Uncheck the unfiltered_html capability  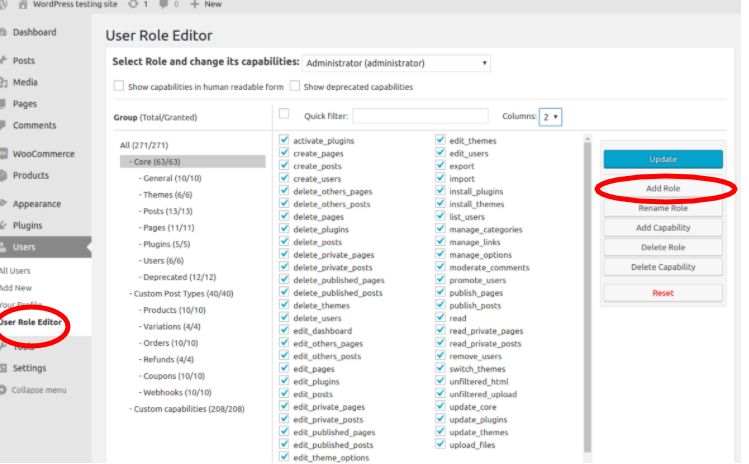coord(440,380)
